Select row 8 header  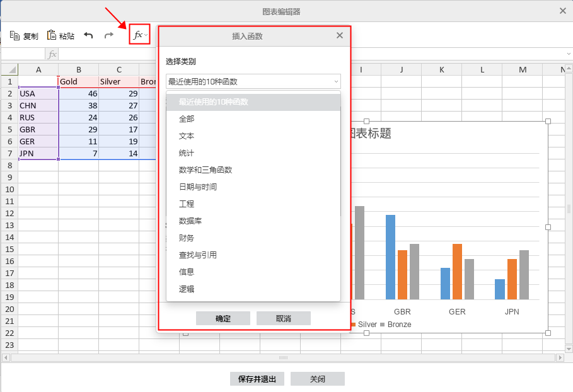tap(10, 165)
